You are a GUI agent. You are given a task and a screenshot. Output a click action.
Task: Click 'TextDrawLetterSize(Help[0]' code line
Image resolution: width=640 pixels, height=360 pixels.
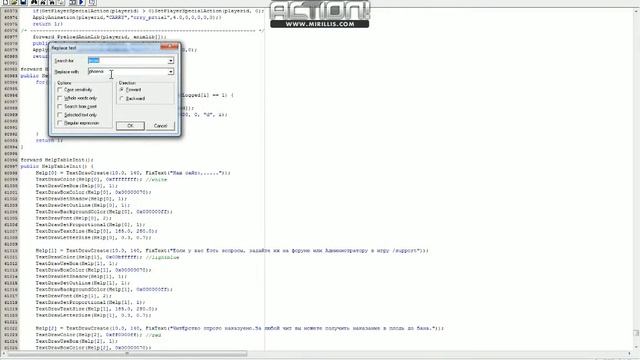coord(93,238)
